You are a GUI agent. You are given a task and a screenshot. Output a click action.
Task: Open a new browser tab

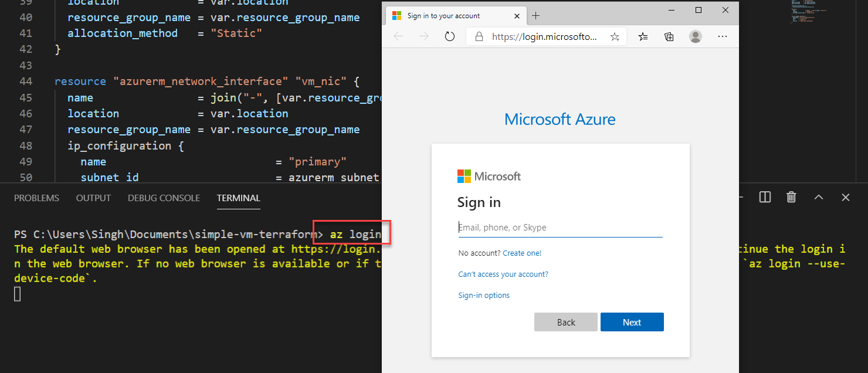pos(535,16)
